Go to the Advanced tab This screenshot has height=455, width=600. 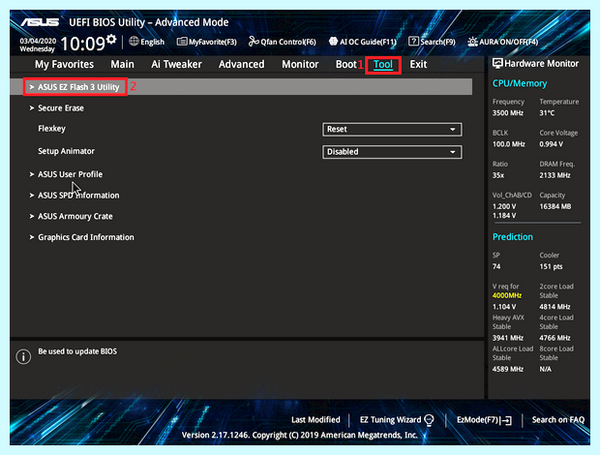coord(241,64)
